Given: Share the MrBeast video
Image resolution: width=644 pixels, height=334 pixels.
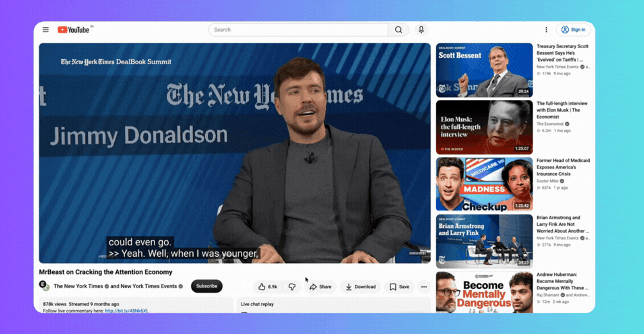Looking at the screenshot, I should click(320, 287).
